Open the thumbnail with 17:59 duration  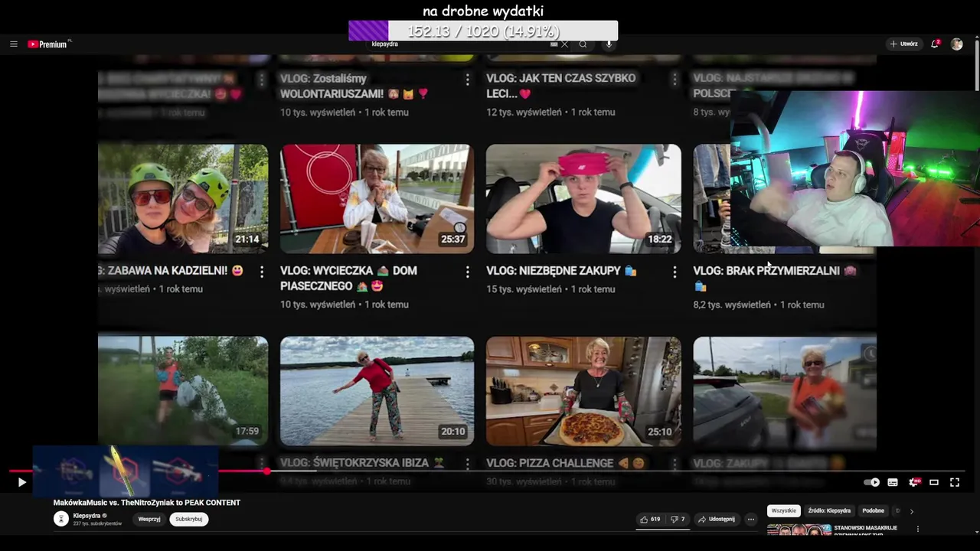pos(183,391)
